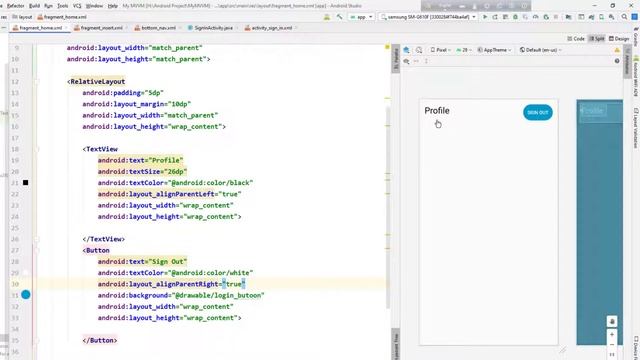Switch to the activity_sign_in.xml tab

271,28
